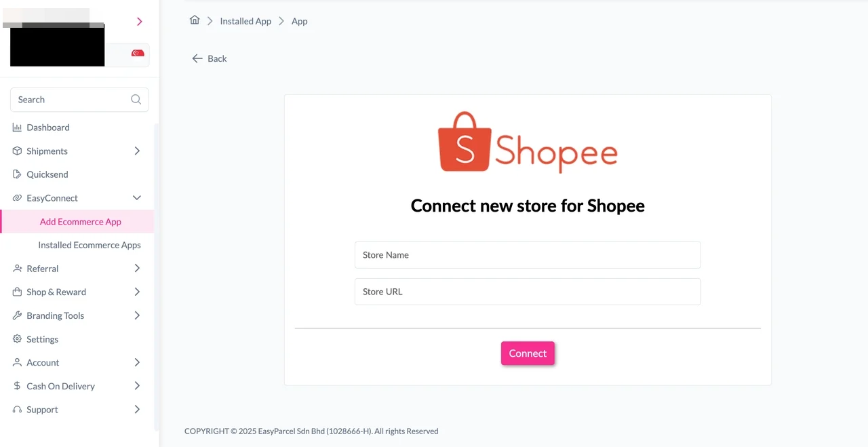The height and width of the screenshot is (447, 868).
Task: Open Settings via the gear icon
Action: [17, 339]
